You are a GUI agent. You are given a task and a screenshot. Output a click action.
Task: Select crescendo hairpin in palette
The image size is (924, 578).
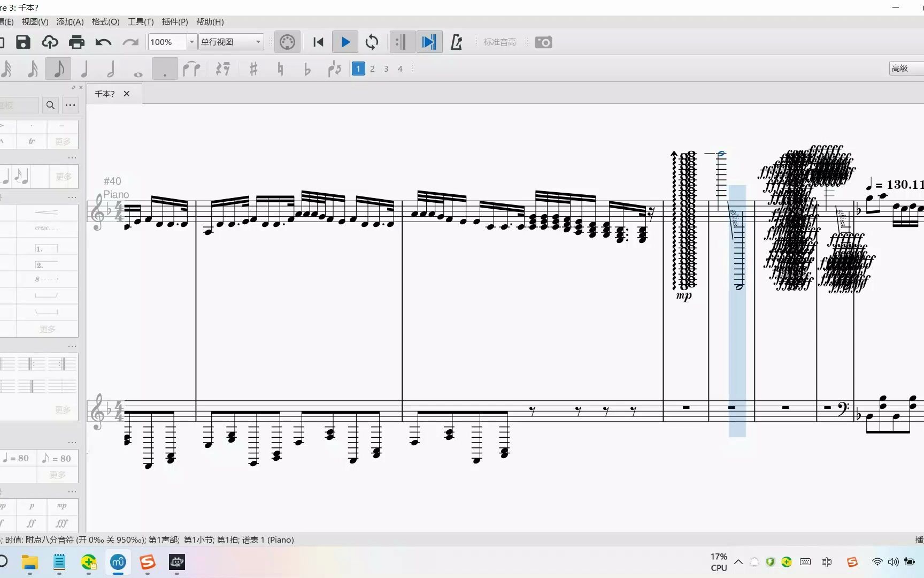(x=47, y=212)
